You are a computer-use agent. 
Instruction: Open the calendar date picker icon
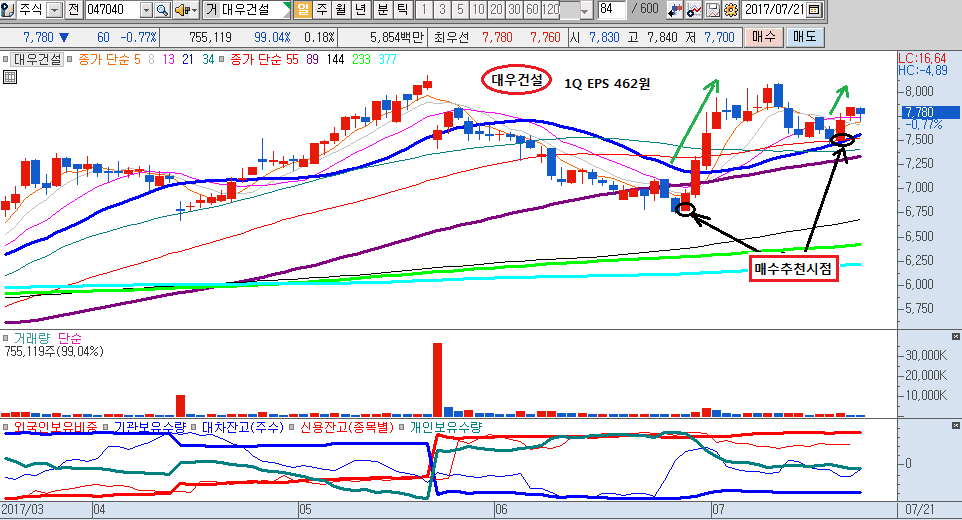pos(815,10)
